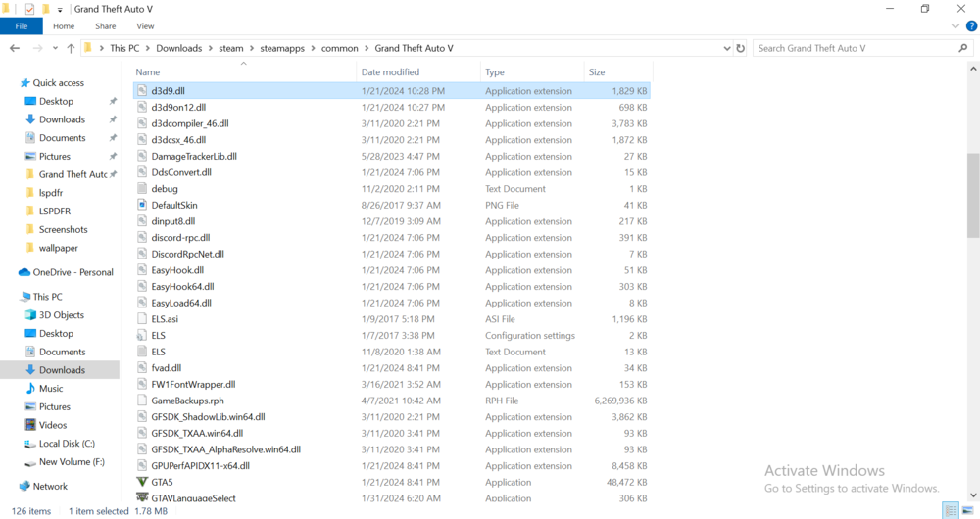
Task: Sort by the Size column header
Action: point(597,71)
